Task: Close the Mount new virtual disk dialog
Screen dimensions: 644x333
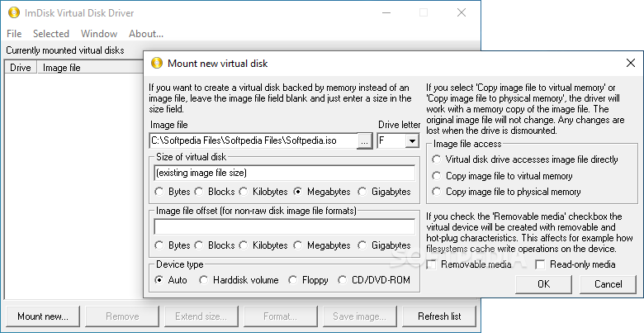Action: pos(631,63)
